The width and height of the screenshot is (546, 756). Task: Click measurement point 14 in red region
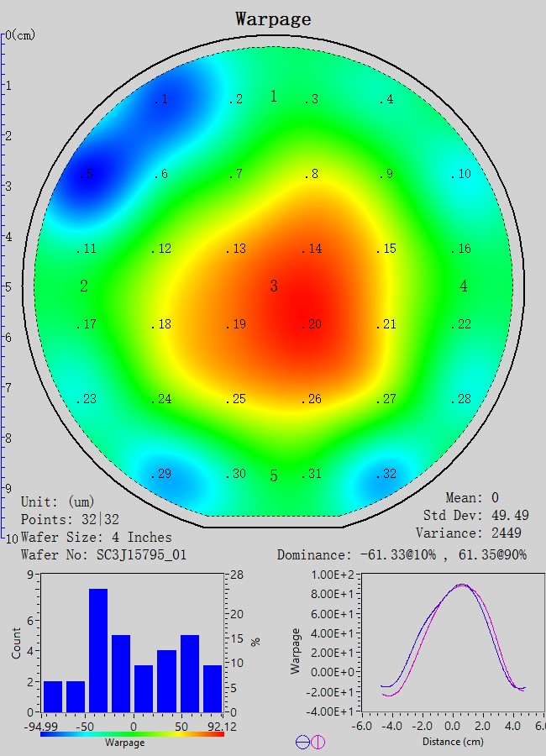point(312,249)
